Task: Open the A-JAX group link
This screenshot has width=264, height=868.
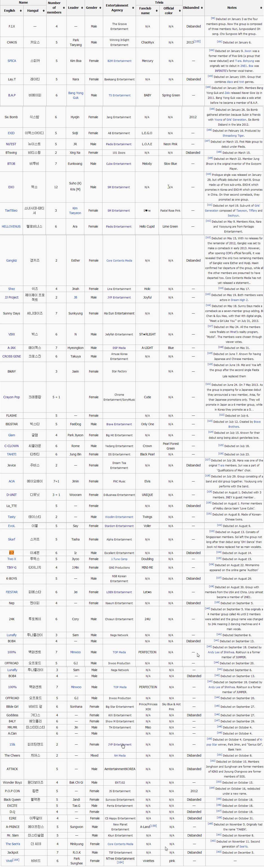Action: (11, 348)
